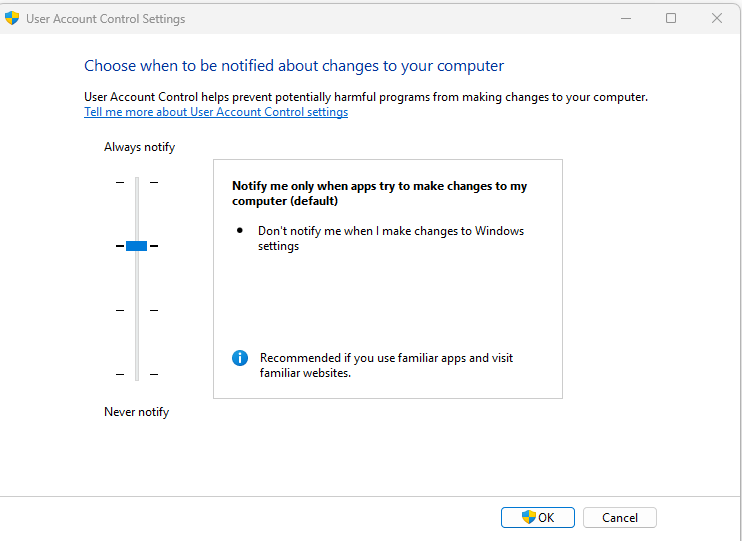Confirm changes with the OK button
The width and height of the screenshot is (742, 541).
tap(538, 517)
